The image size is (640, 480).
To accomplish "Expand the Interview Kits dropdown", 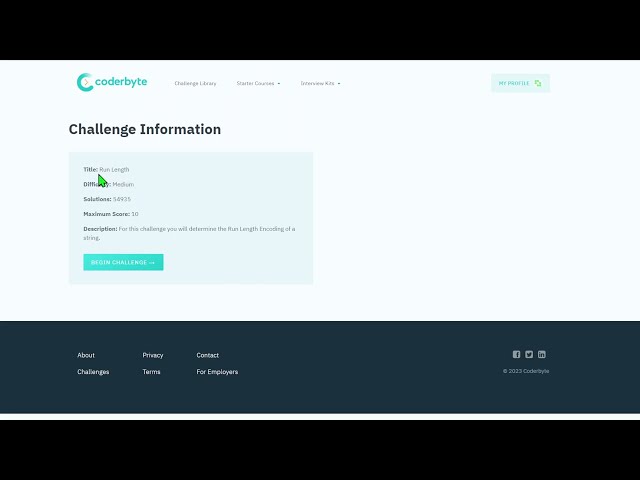I will 320,83.
